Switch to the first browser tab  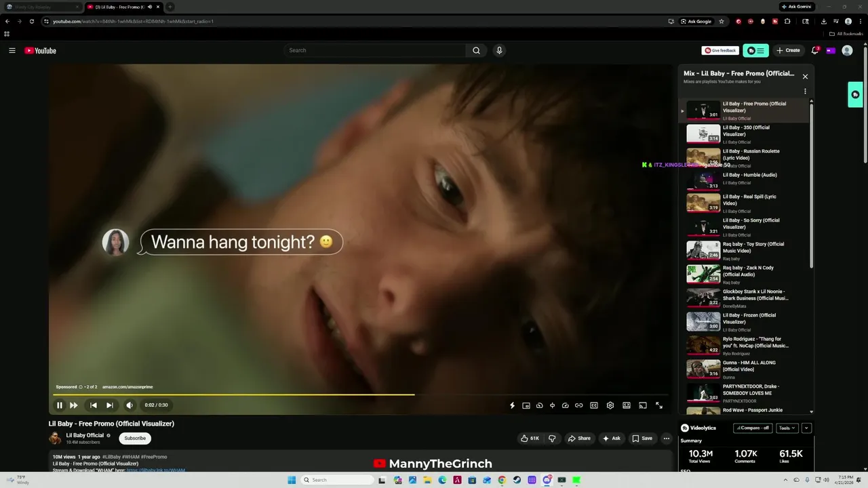click(43, 7)
